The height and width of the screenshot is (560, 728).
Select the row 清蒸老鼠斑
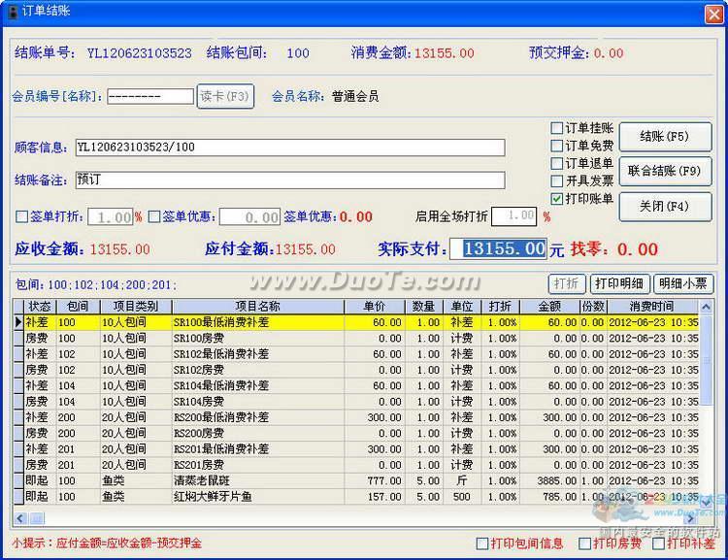pos(355,480)
